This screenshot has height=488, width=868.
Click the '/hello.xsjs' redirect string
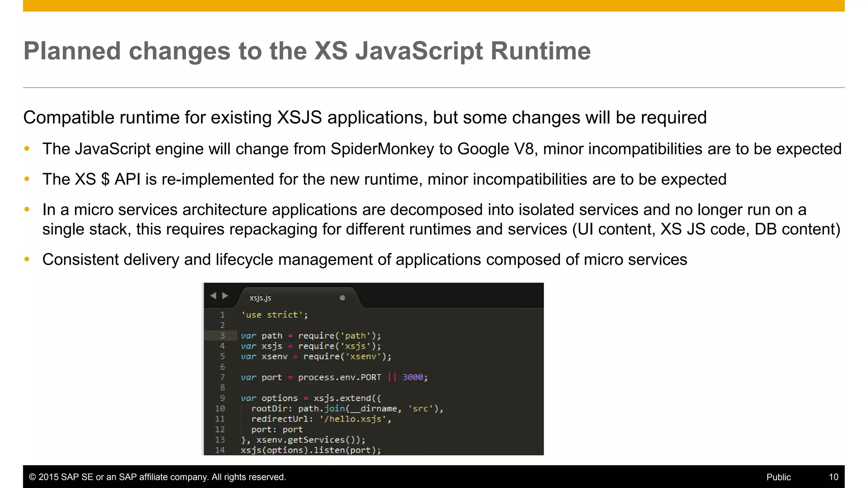pyautogui.click(x=353, y=419)
